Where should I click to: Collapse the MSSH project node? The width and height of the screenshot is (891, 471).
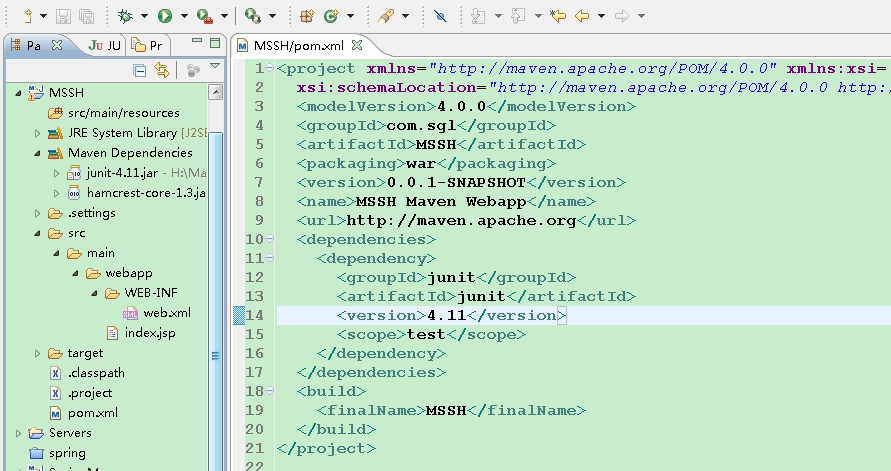[18, 93]
